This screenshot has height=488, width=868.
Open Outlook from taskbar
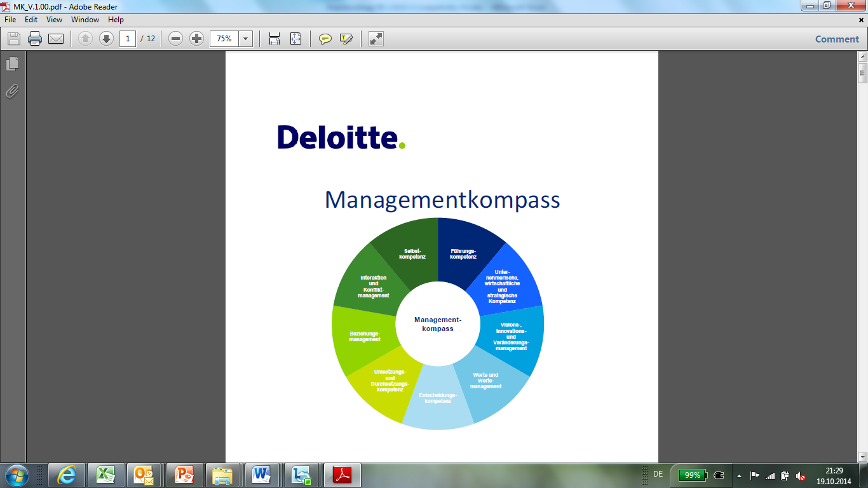(x=144, y=475)
